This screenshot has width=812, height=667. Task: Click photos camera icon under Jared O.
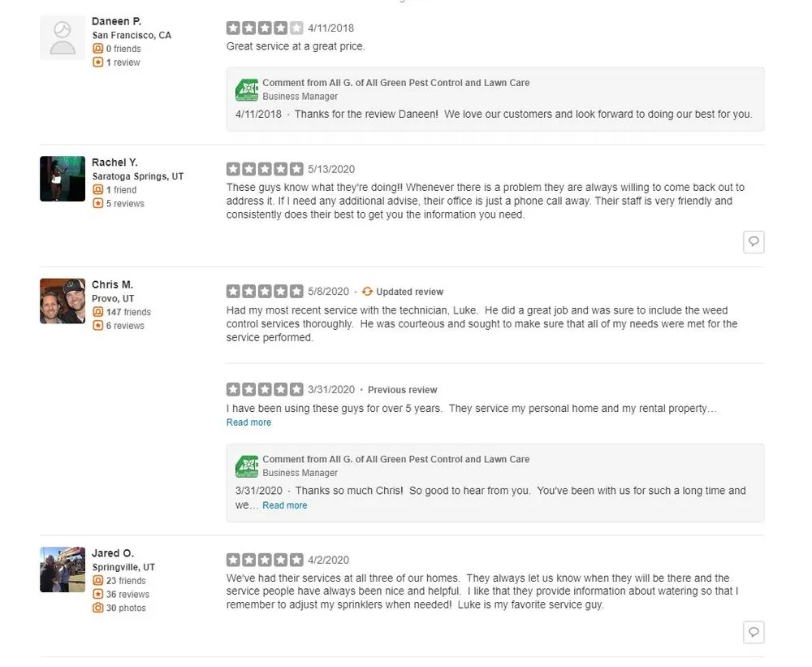98,608
